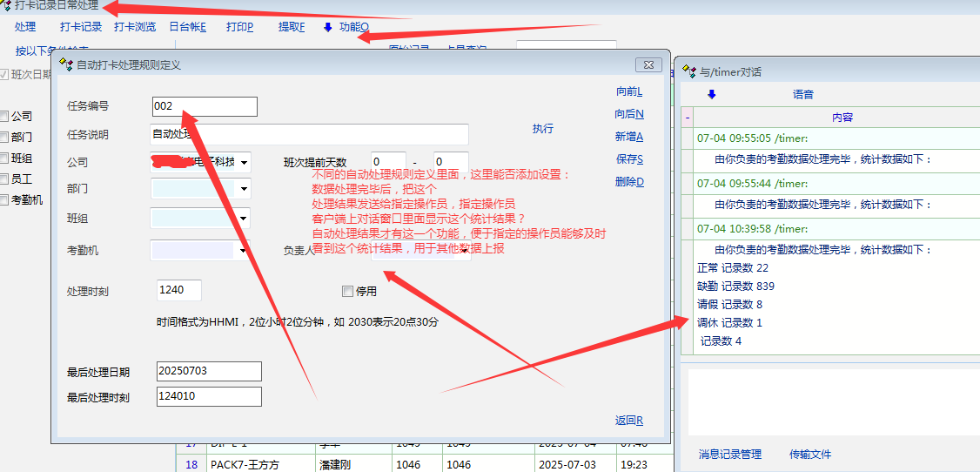Click the blue arrow in timer chat toolbar
This screenshot has width=980, height=472.
(x=711, y=94)
